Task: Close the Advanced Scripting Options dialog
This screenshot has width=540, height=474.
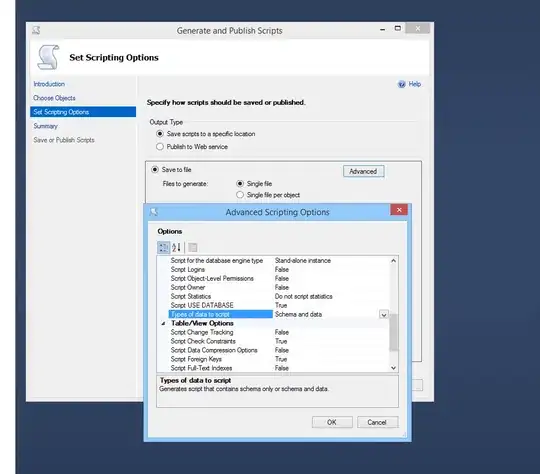Action: point(399,210)
